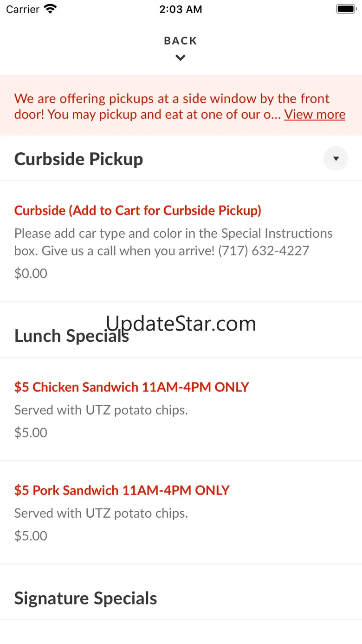The image size is (362, 644).
Task: Tap the $0.00 curbside price
Action: (x=31, y=273)
